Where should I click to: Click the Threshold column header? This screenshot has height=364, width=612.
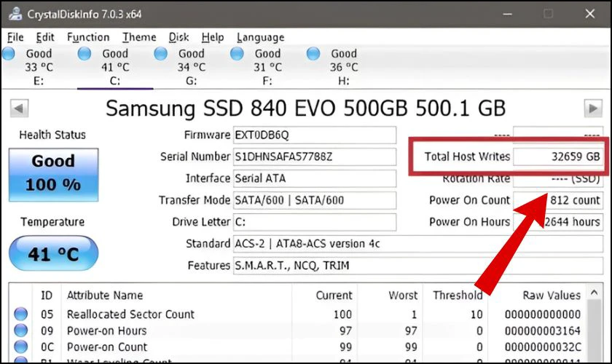[x=455, y=296]
